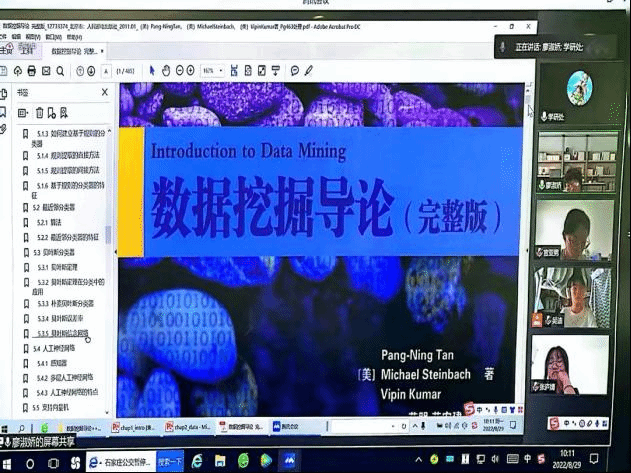Click the Zoom In plus icon
The image size is (631, 473).
pos(192,71)
